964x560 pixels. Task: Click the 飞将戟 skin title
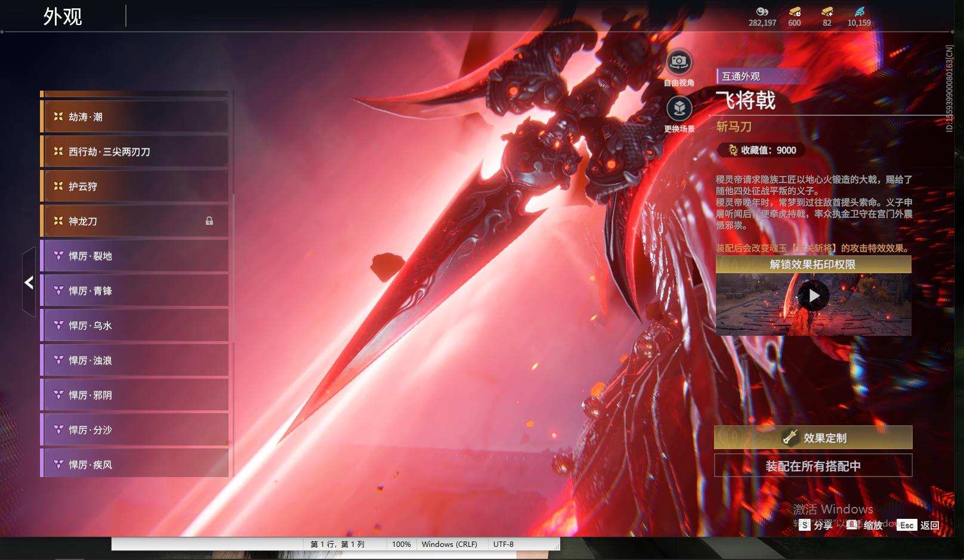[x=746, y=100]
